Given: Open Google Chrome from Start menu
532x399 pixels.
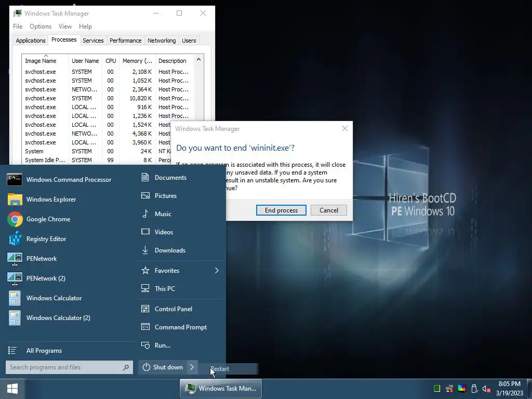Looking at the screenshot, I should pyautogui.click(x=68, y=219).
